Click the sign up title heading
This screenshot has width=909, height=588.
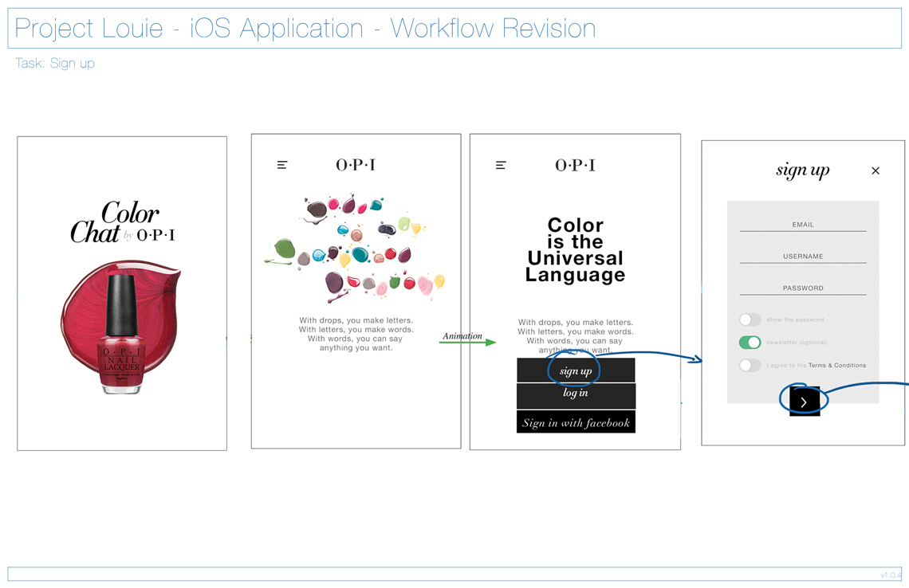click(x=803, y=171)
